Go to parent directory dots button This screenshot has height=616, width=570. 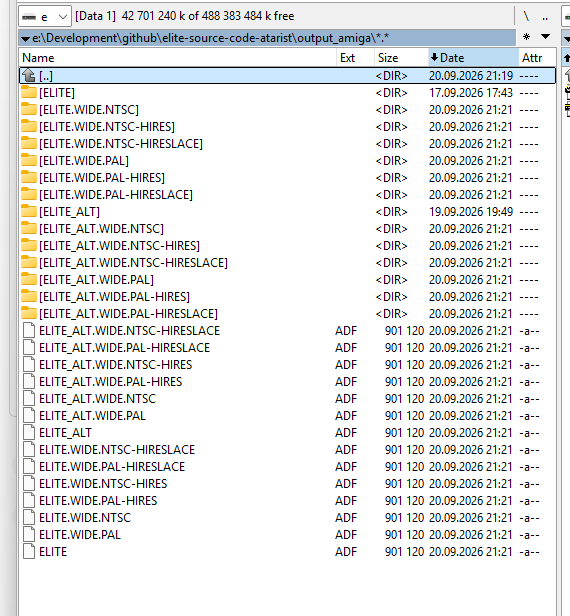point(545,17)
